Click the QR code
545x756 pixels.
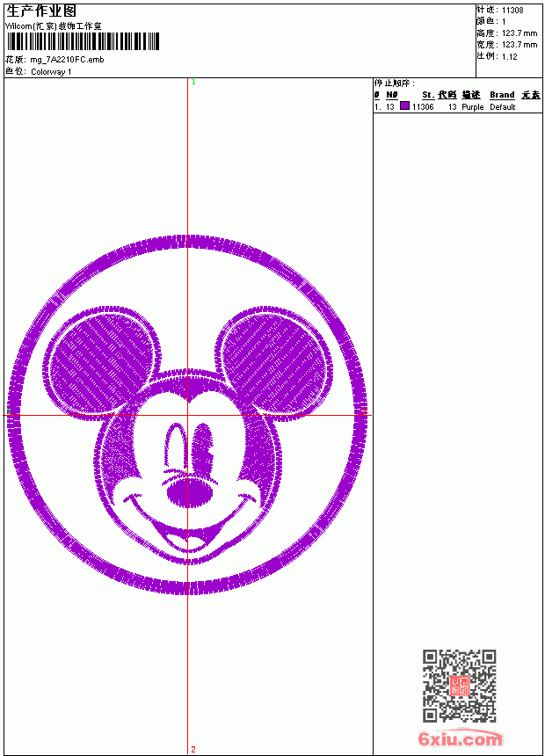(x=459, y=686)
